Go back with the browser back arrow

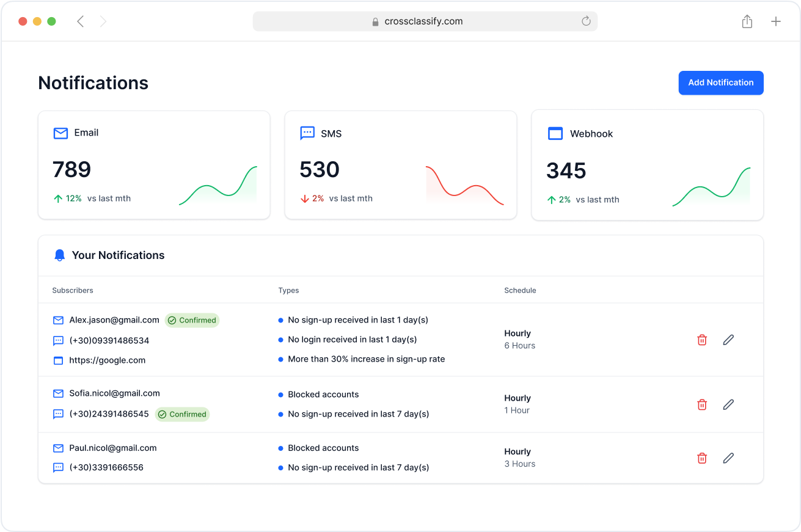(x=80, y=21)
